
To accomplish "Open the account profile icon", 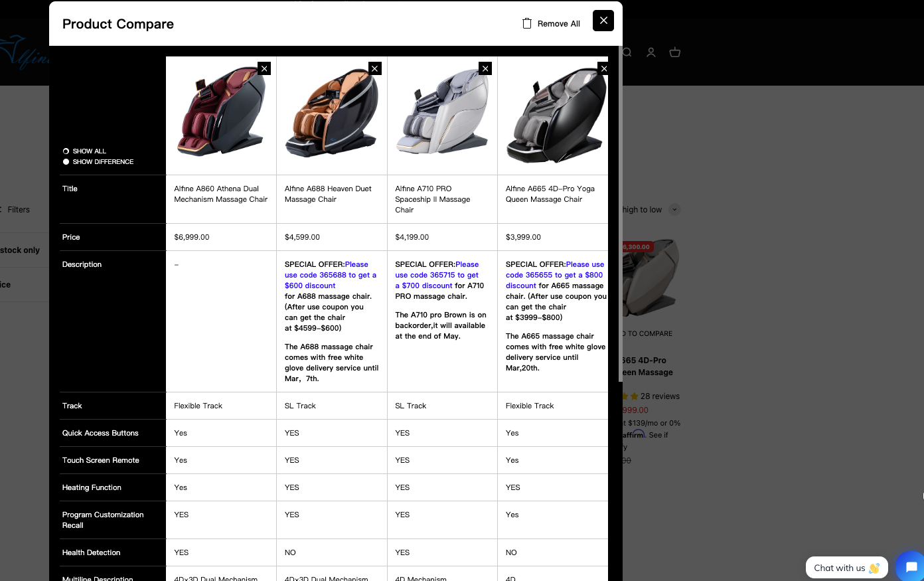I will point(651,52).
